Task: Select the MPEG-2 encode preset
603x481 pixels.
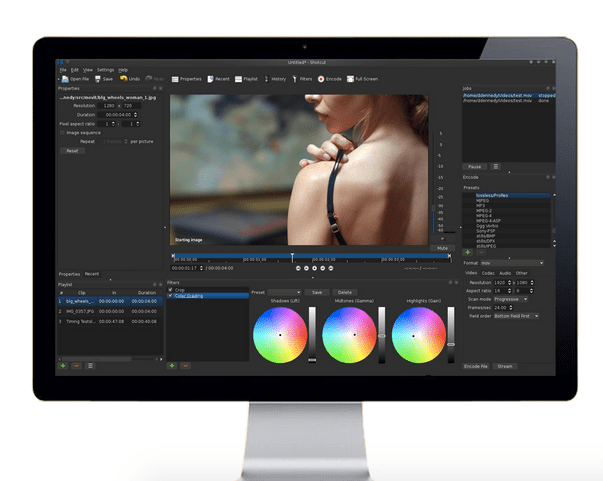Action: (x=511, y=211)
